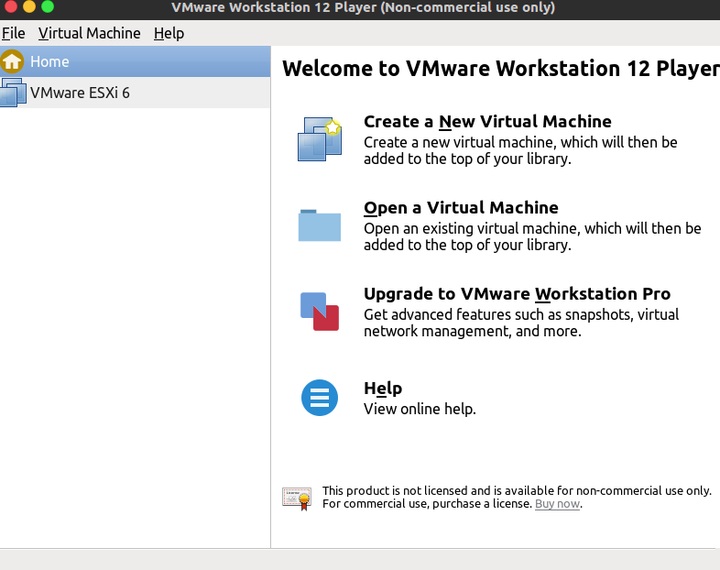This screenshot has height=570, width=720.
Task: Click the 'Welcome to VMware Workstation 12 Player' title
Action: pyautogui.click(x=501, y=68)
